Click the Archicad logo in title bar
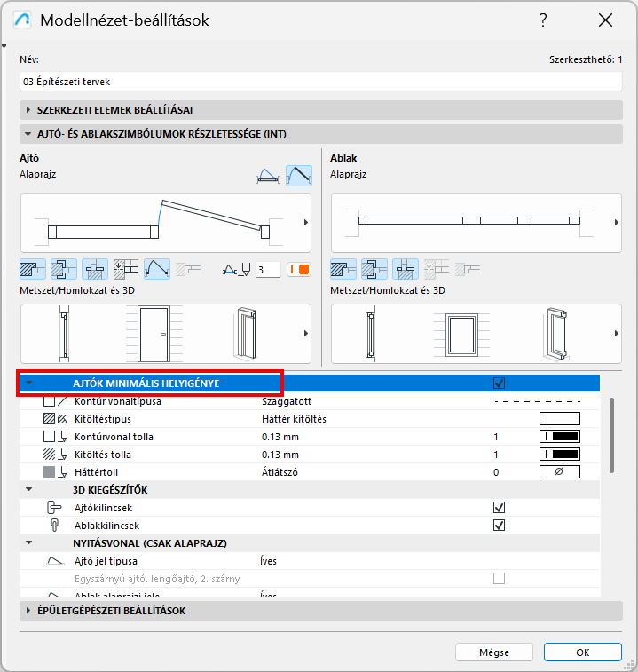Image resolution: width=638 pixels, height=672 pixels. click(22, 20)
